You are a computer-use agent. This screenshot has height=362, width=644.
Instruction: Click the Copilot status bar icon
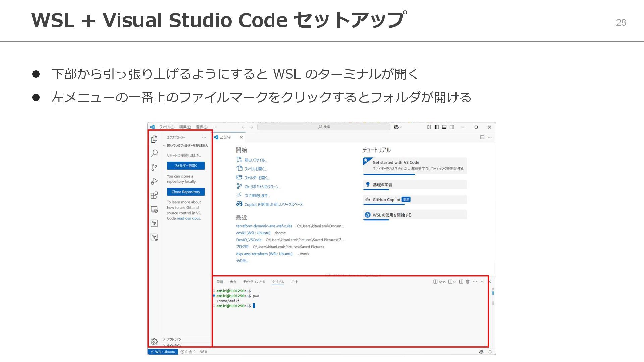point(481,352)
